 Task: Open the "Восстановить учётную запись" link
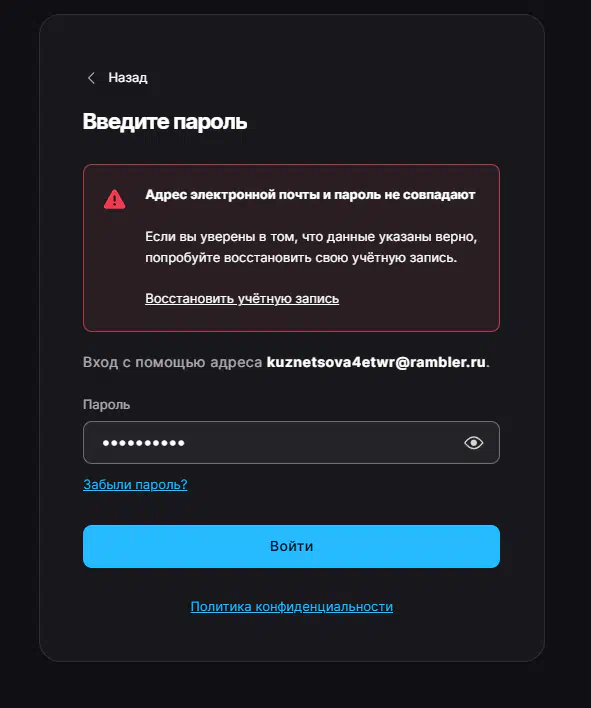pyautogui.click(x=242, y=298)
